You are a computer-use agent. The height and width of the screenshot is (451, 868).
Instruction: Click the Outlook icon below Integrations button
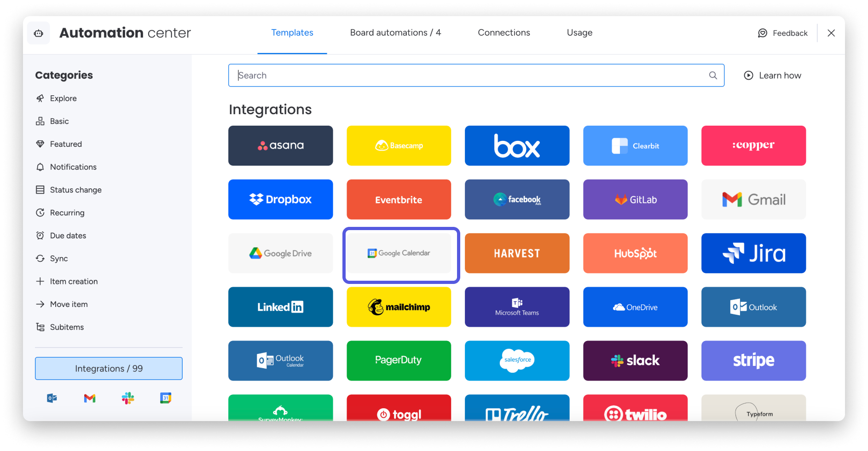[52, 398]
